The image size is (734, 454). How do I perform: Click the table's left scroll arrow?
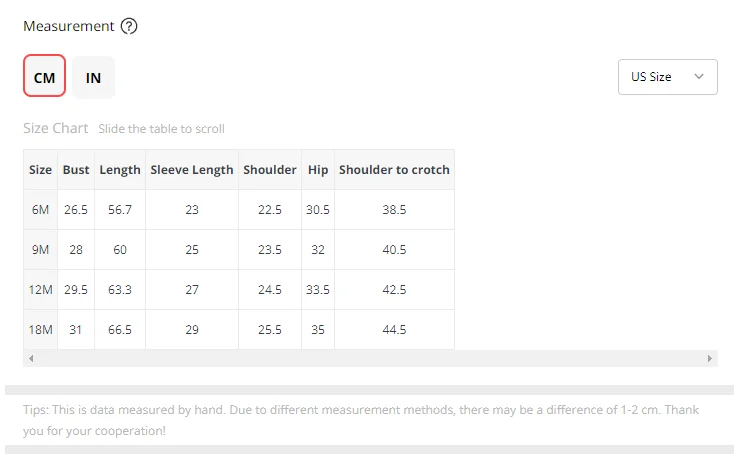click(x=31, y=359)
